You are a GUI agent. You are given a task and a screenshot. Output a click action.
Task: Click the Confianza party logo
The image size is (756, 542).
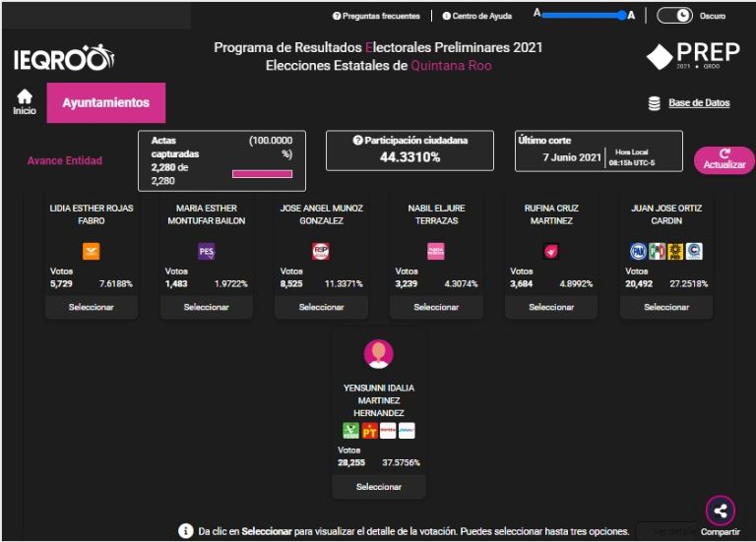(x=694, y=251)
